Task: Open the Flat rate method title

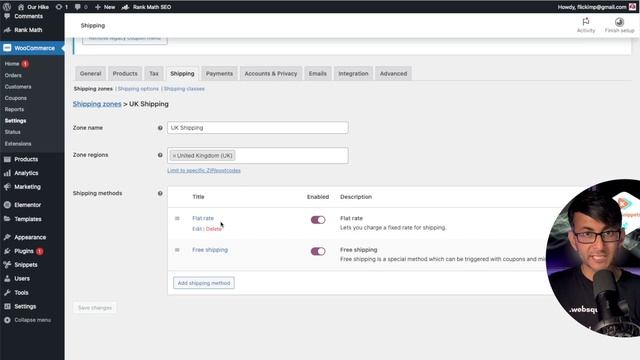Action: coord(203,218)
